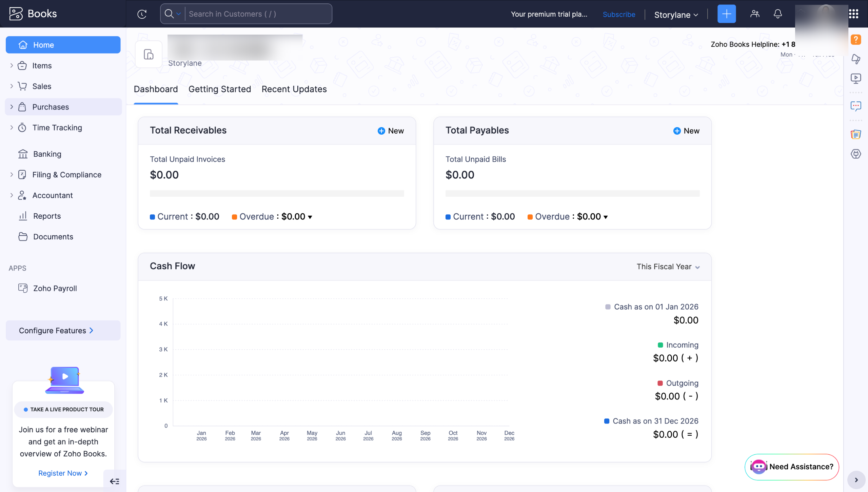Image resolution: width=868 pixels, height=492 pixels.
Task: Click the blue quick create plus button
Action: click(726, 14)
